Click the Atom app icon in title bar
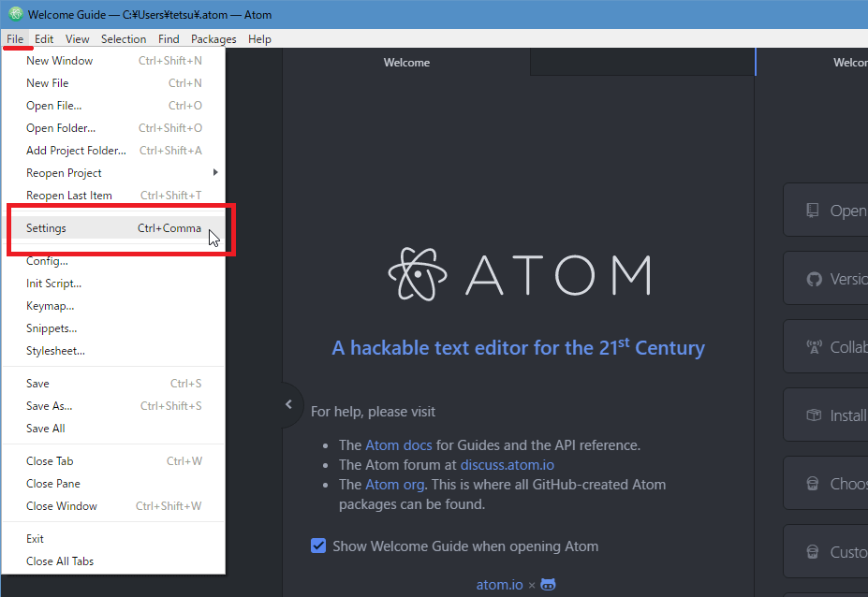Image resolution: width=868 pixels, height=597 pixels. tap(15, 14)
